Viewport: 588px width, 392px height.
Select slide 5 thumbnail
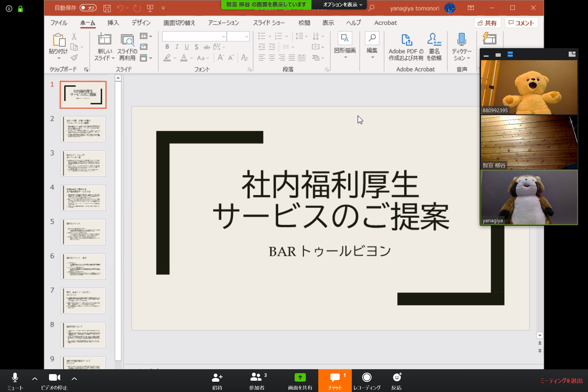83,232
